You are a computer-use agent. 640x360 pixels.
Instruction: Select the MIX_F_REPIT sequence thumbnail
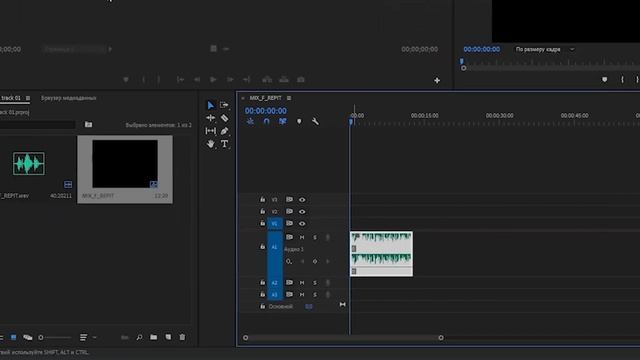coord(125,164)
